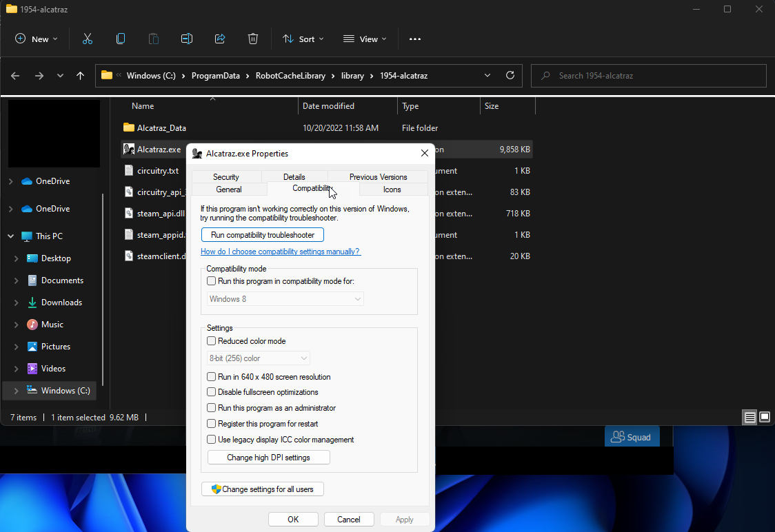
Task: Go forward with the right arrow
Action: pos(39,76)
